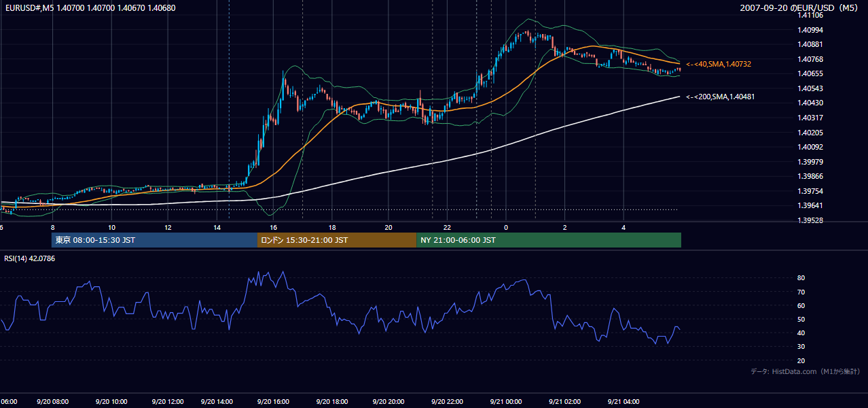Click RSI scale value 20
Screen dimensions: 868x408
801,360
